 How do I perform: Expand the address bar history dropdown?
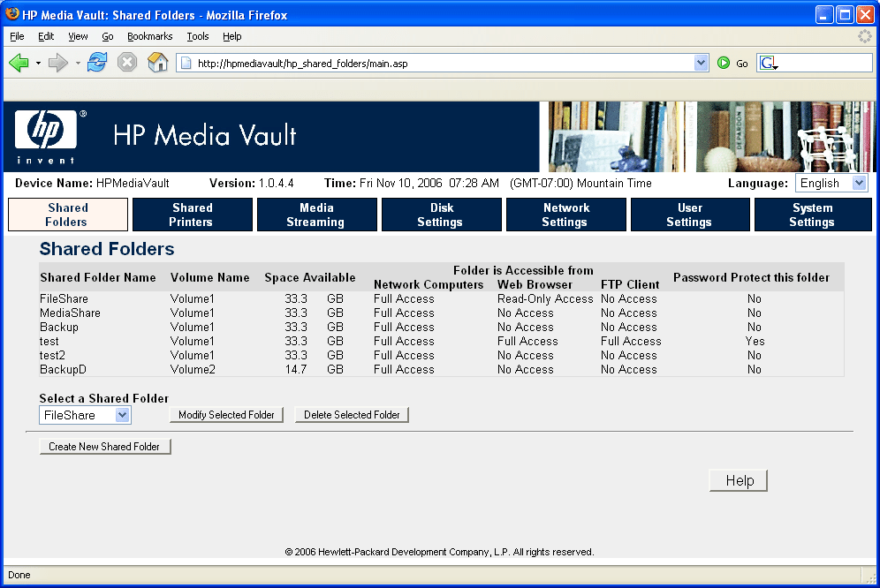(702, 63)
